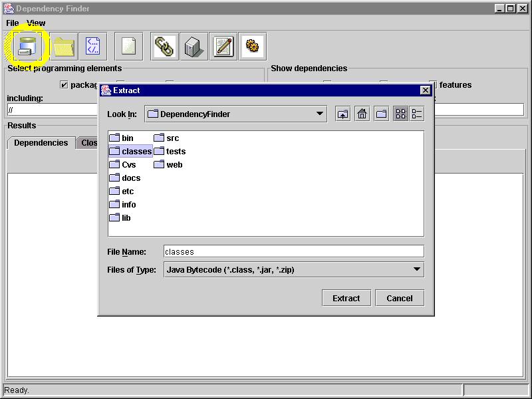Toggle the package checkbox
Image resolution: width=532 pixels, height=399 pixels.
click(x=64, y=85)
